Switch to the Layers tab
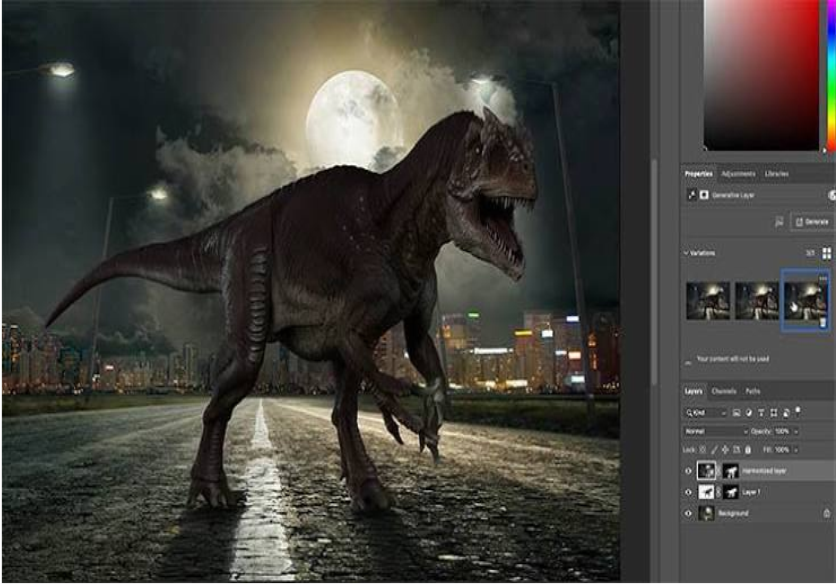Screen dimensions: 836x584 point(694,391)
